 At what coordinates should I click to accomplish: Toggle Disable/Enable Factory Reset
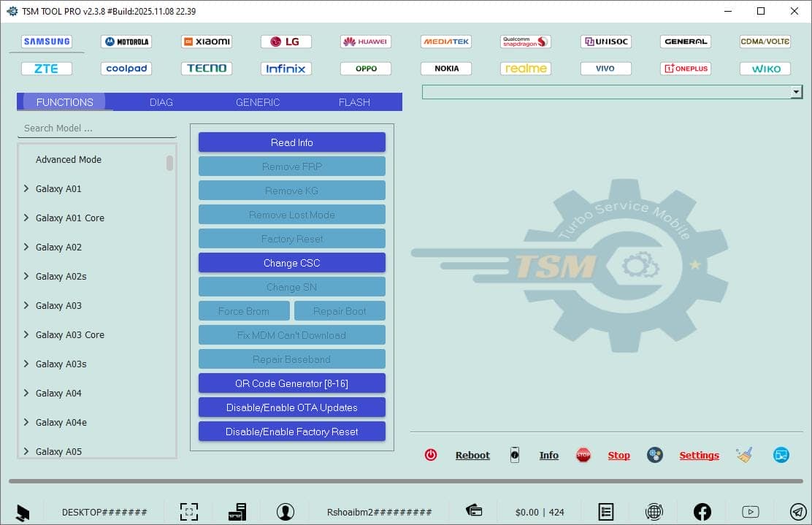(291, 432)
